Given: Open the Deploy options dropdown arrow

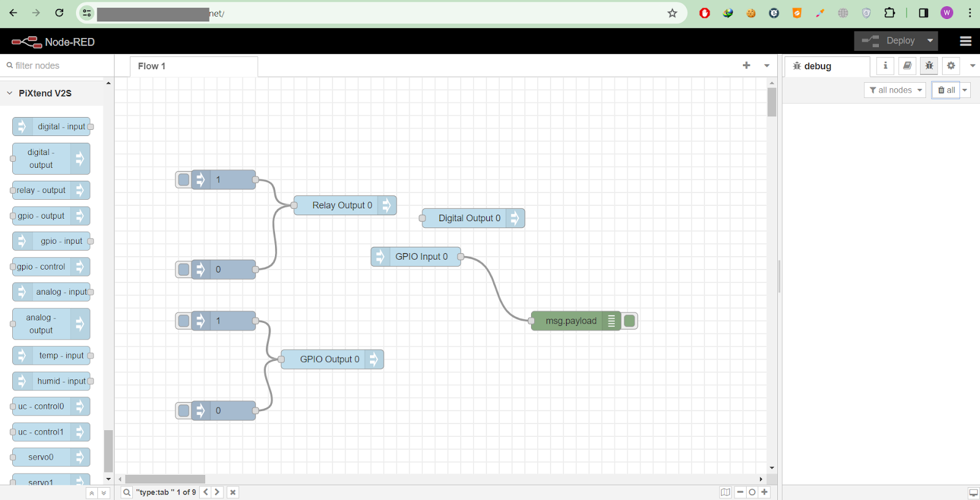Looking at the screenshot, I should [x=930, y=41].
